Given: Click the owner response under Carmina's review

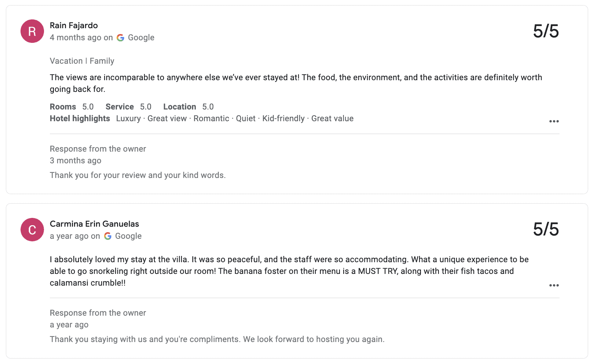Looking at the screenshot, I should tap(217, 339).
